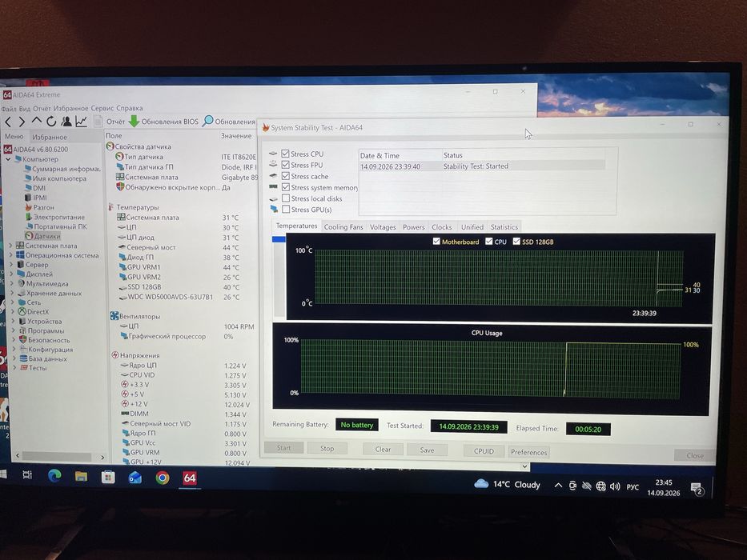Open Task View on the taskbar

(27, 474)
